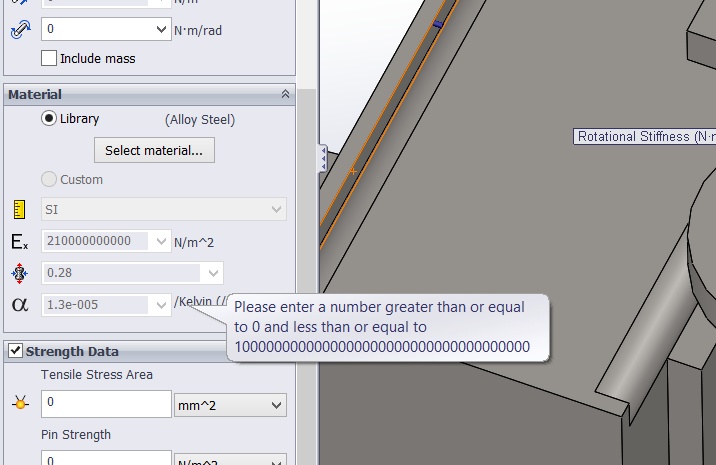Click the Poisson's ratio icon
This screenshot has width=716, height=465.
coord(19,273)
